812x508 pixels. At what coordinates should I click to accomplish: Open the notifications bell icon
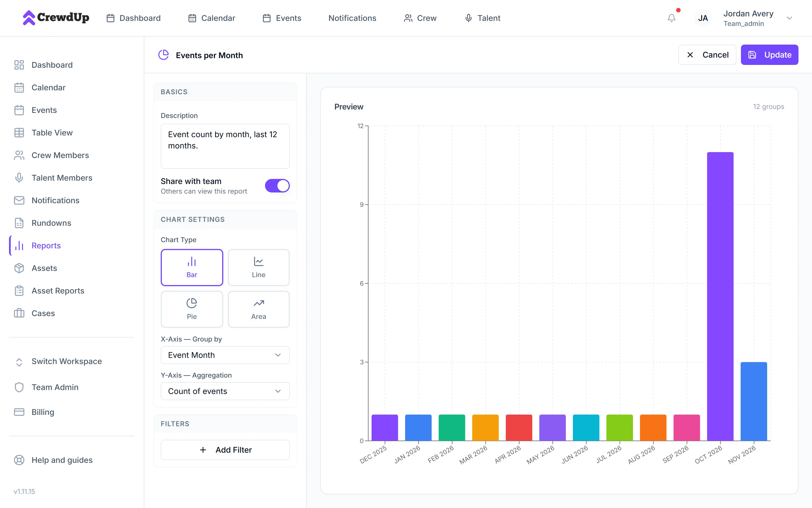(x=671, y=18)
